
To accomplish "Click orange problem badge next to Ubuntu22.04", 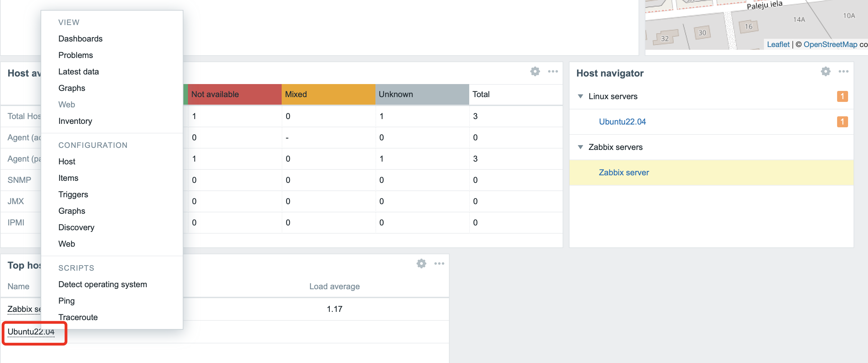I will pos(842,122).
